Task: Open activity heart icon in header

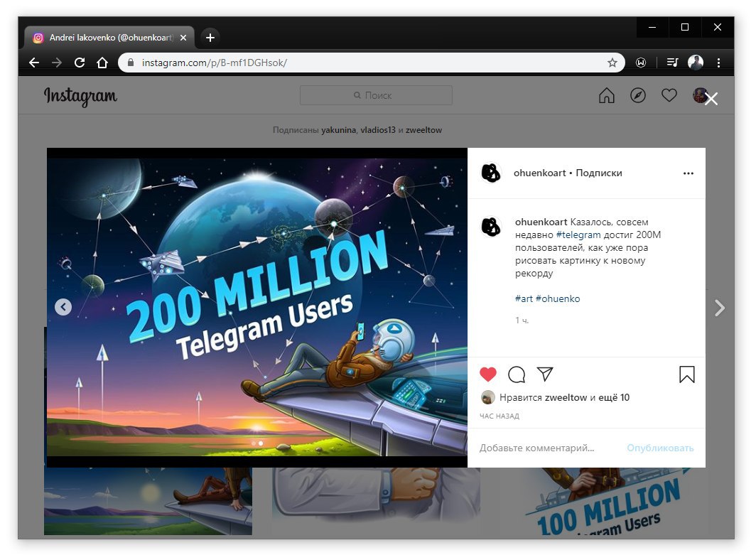Action: tap(669, 95)
